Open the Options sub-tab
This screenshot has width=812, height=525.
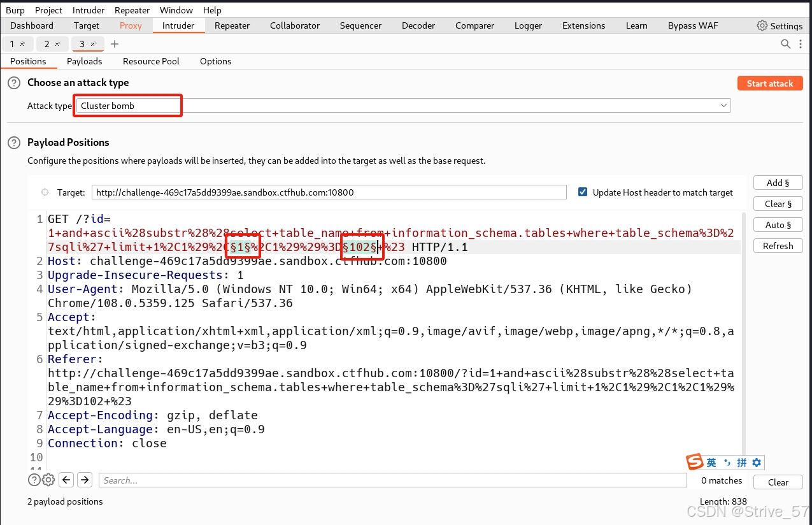click(215, 61)
